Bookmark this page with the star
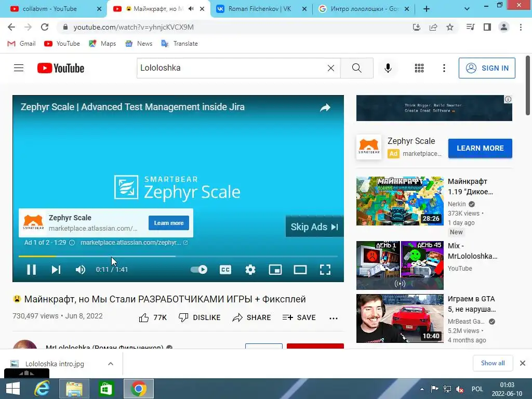The width and height of the screenshot is (532, 399). (450, 27)
